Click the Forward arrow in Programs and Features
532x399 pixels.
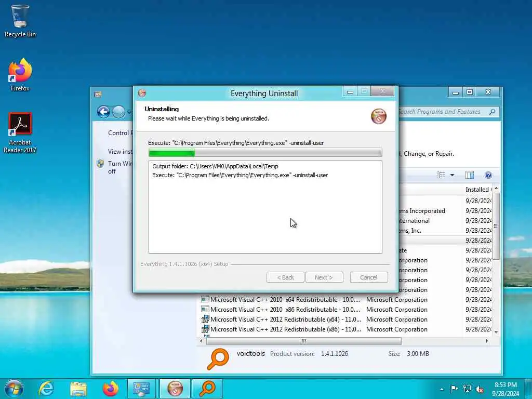(x=118, y=112)
